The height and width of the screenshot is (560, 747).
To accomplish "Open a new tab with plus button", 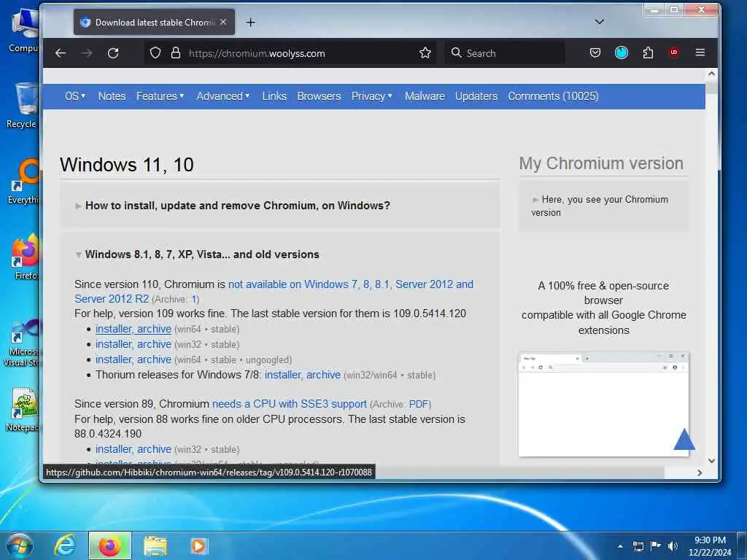I will 251,23.
